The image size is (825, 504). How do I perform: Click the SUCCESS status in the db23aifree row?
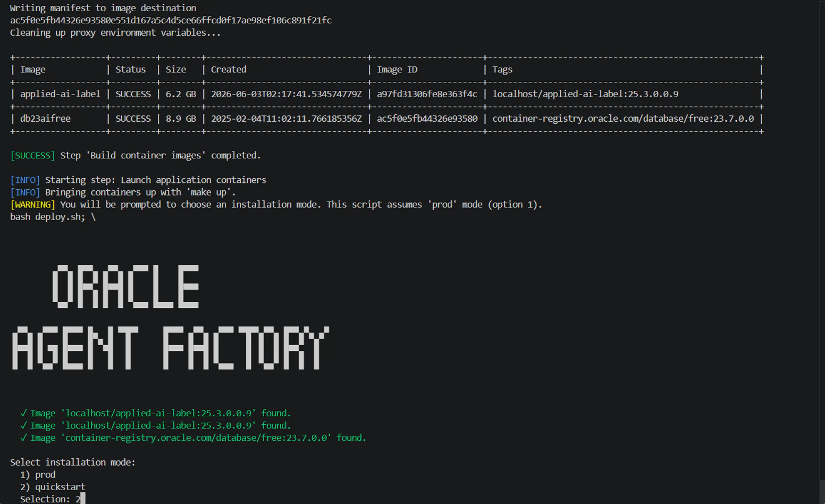click(133, 118)
